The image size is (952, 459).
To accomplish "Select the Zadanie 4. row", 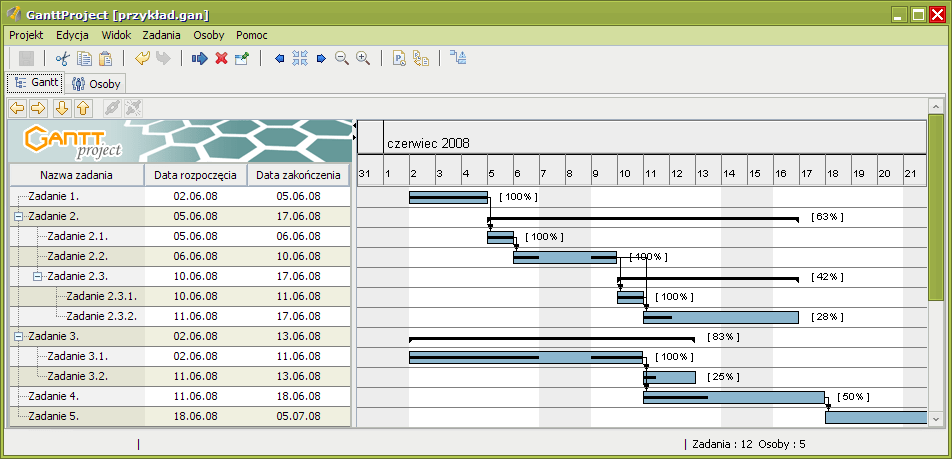I will tap(180, 396).
